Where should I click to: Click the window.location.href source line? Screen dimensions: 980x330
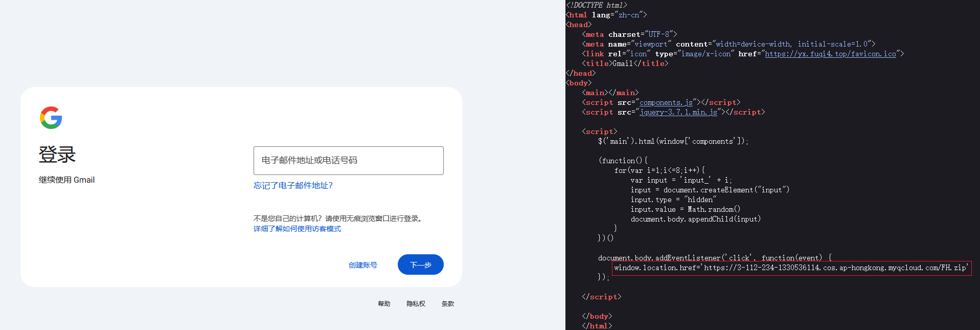tap(791, 268)
